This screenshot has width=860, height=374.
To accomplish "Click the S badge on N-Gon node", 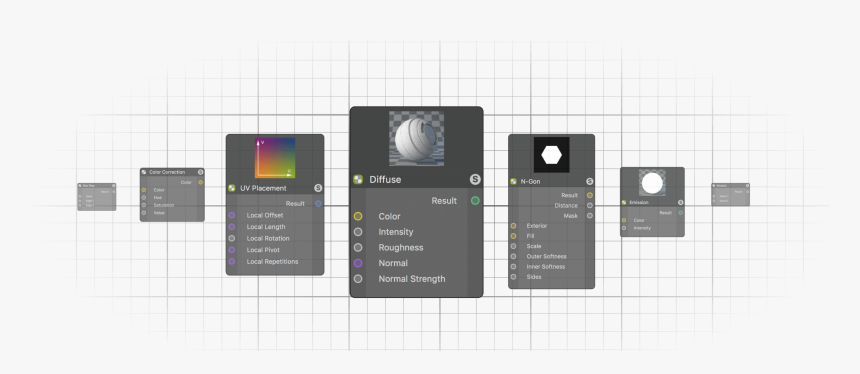I will click(590, 182).
